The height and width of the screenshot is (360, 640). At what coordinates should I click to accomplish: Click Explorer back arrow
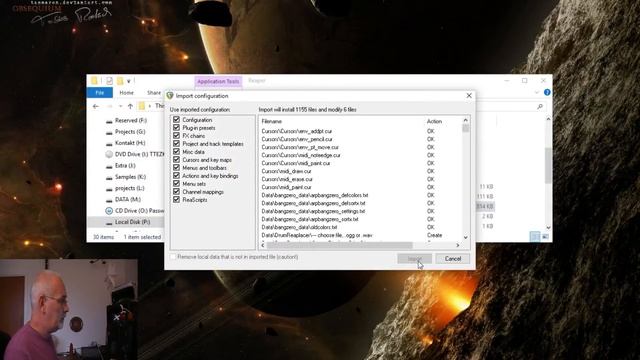pos(96,107)
